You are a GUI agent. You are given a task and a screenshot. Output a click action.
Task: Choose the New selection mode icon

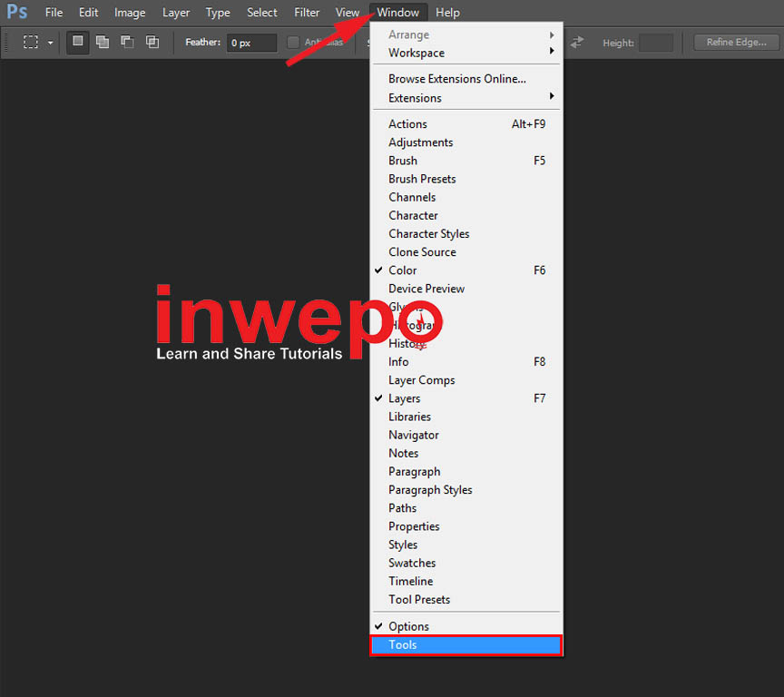[x=78, y=42]
